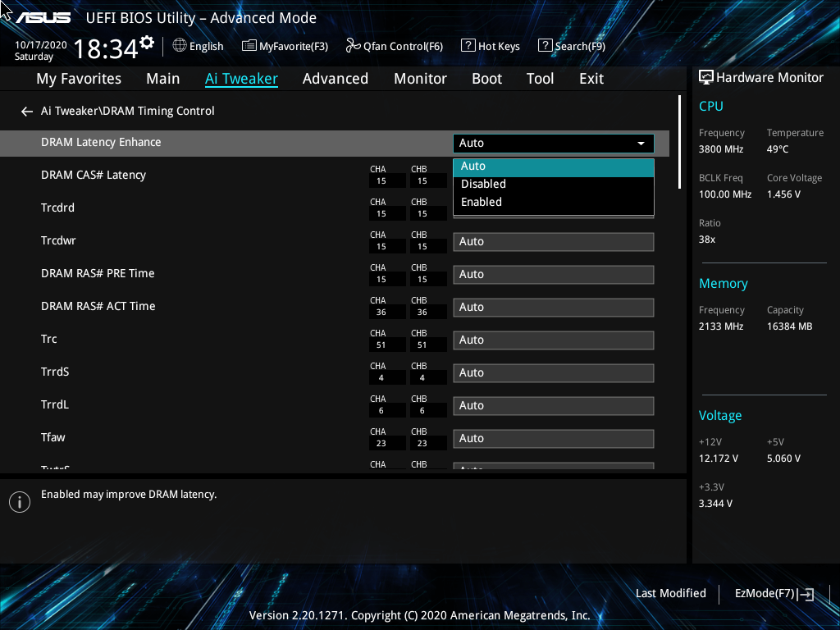Click the back arrow to Ai Tweaker
The height and width of the screenshot is (630, 840).
27,112
